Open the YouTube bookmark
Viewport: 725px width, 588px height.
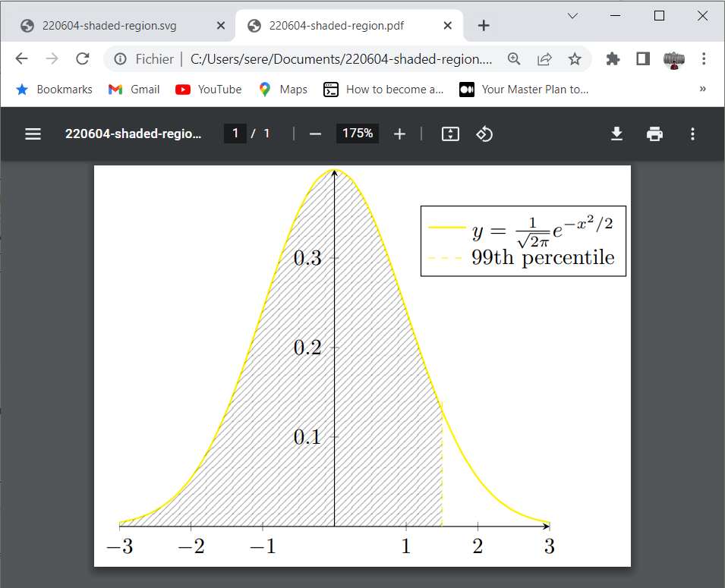point(209,90)
